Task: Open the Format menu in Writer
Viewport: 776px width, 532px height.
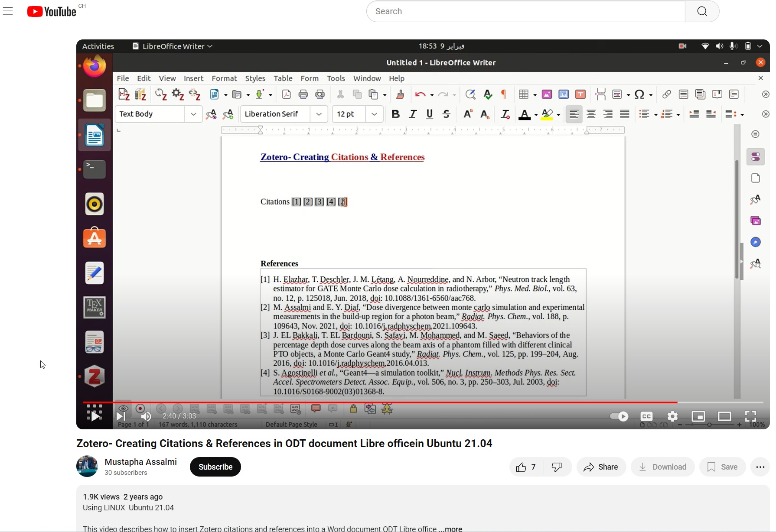Action: (x=224, y=78)
